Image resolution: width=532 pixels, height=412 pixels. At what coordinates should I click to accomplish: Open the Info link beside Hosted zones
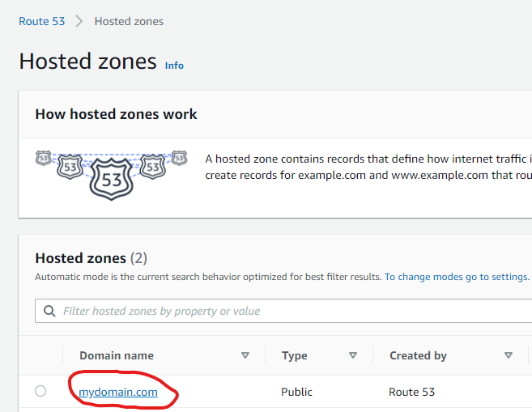click(x=174, y=65)
